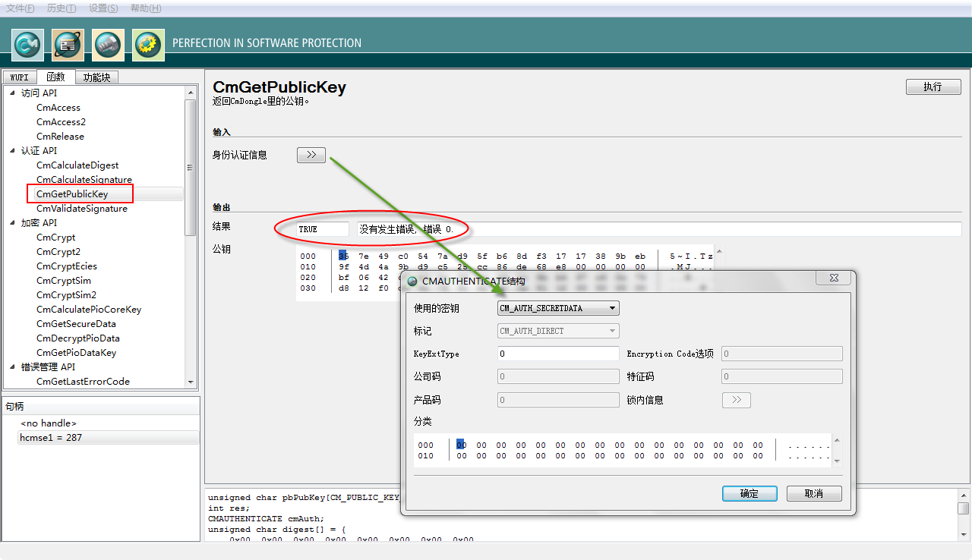Open the 设置(S) menu
972x560 pixels.
pyautogui.click(x=103, y=8)
